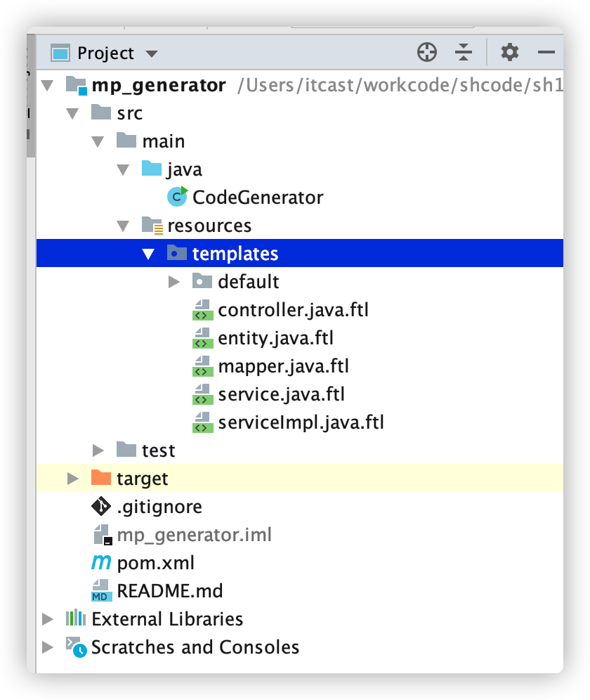Select controller.java.ftl file
590x700 pixels.
pyautogui.click(x=293, y=309)
